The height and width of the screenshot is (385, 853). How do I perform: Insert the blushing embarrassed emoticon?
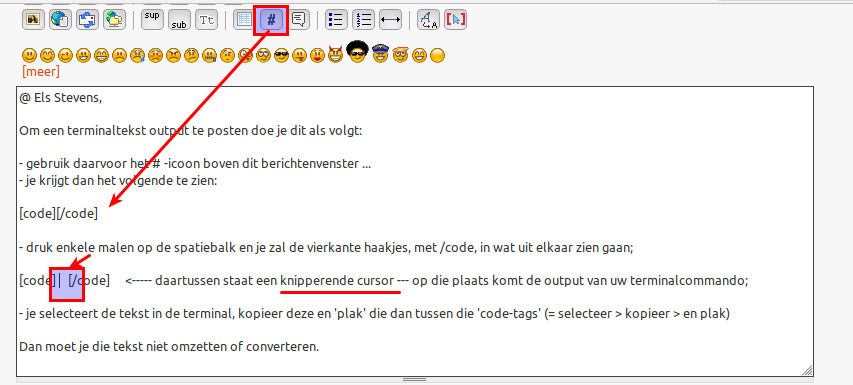click(155, 55)
